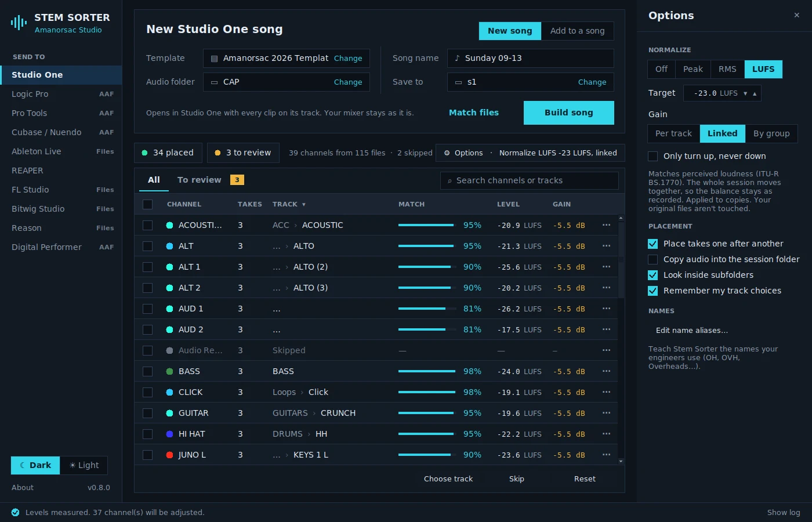Viewport: 812px width, 522px height.
Task: Select REAPER destination
Action: (61, 171)
